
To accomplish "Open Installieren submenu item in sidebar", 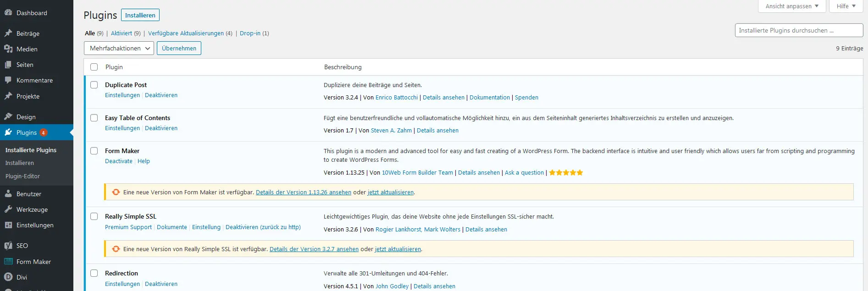I will coord(20,163).
